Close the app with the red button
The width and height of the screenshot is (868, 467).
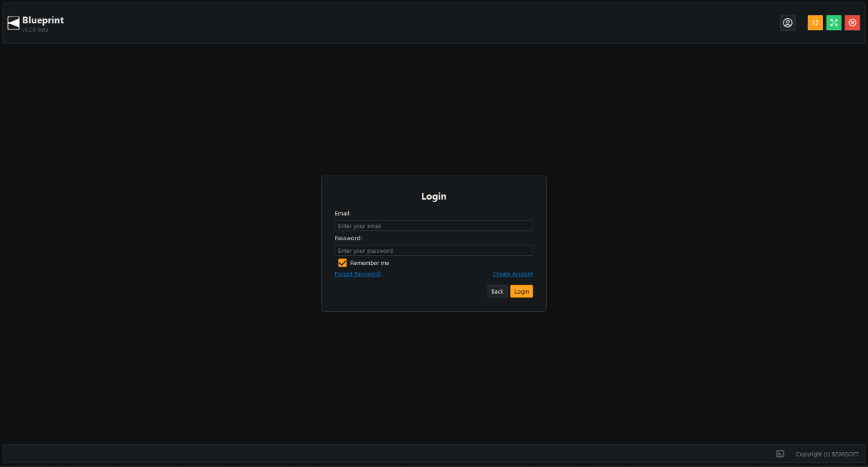(x=852, y=23)
